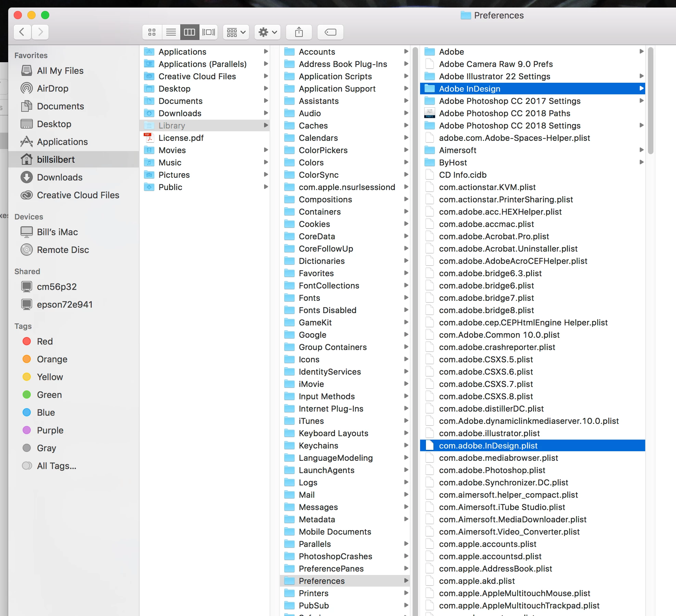The width and height of the screenshot is (676, 616).
Task: Go back with the back arrow
Action: coord(22,32)
